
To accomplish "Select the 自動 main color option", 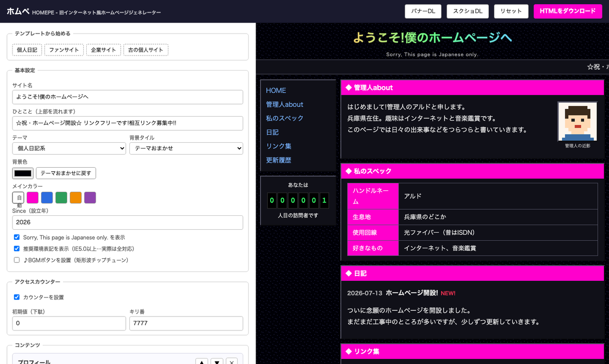I will click(x=18, y=198).
